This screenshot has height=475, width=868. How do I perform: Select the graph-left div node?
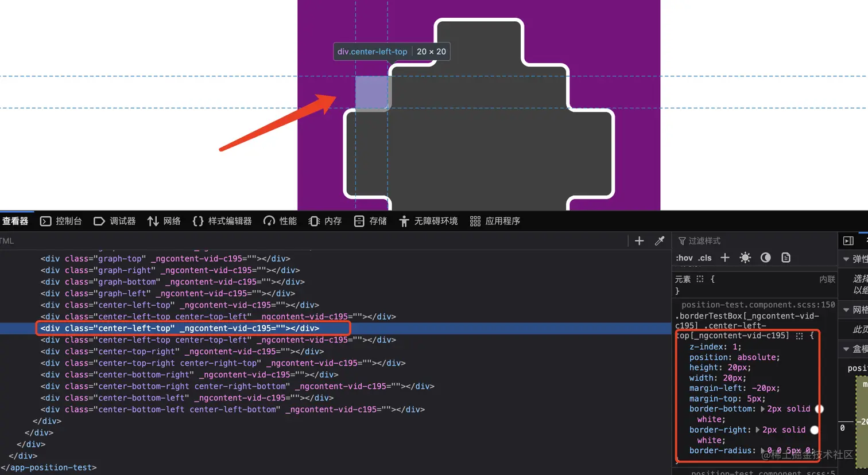tap(168, 293)
